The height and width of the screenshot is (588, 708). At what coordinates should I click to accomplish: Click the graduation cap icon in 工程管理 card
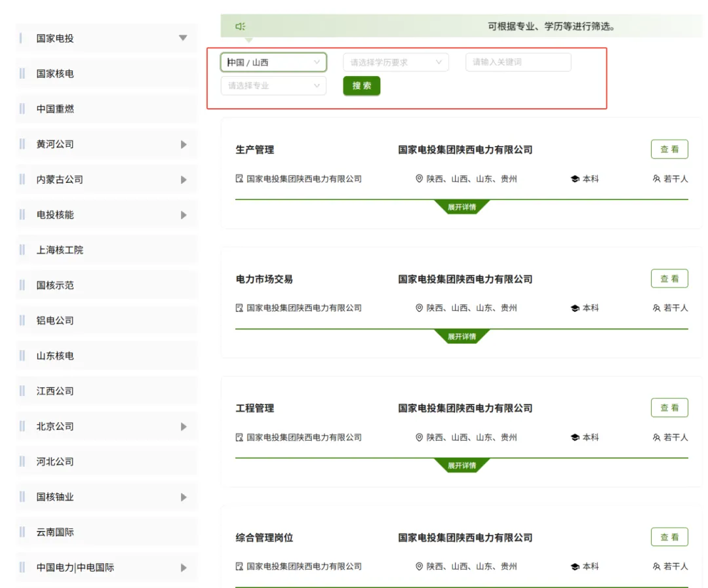coord(575,437)
